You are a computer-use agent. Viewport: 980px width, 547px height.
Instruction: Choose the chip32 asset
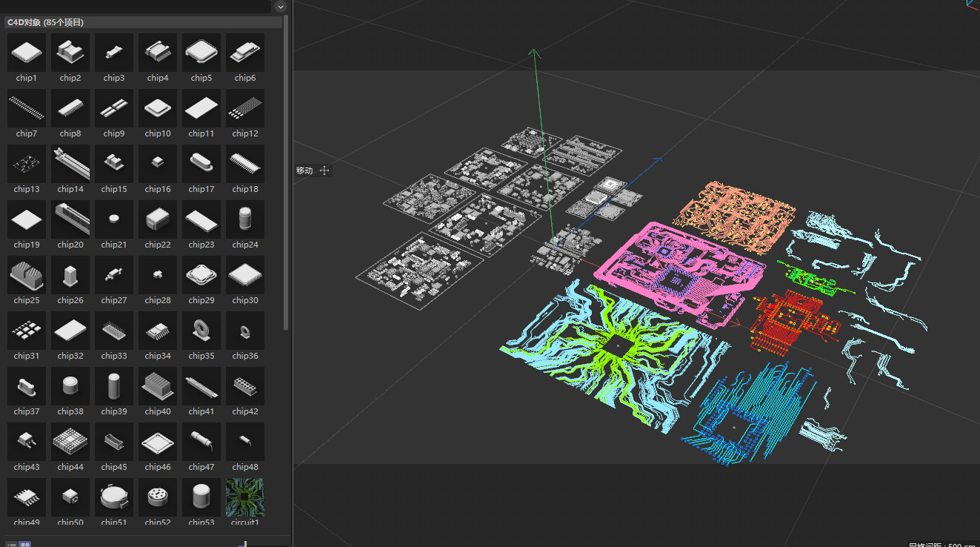(70, 331)
